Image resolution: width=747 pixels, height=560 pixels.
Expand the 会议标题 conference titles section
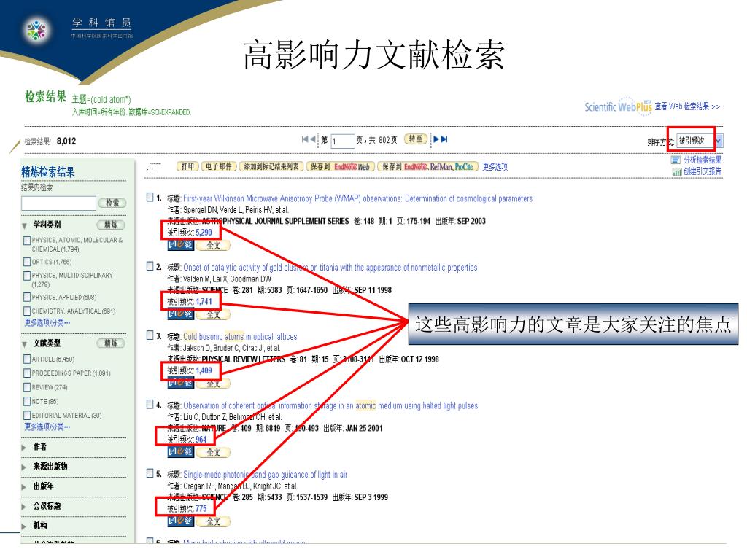tap(24, 507)
